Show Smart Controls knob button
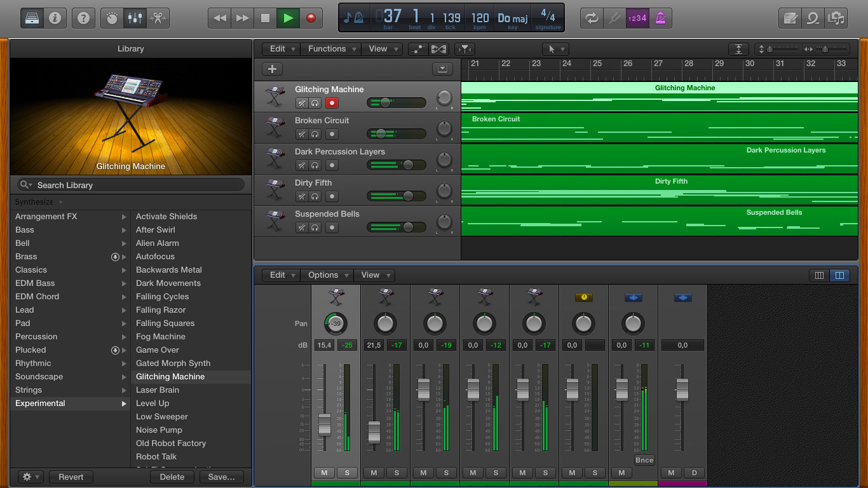 pos(112,18)
